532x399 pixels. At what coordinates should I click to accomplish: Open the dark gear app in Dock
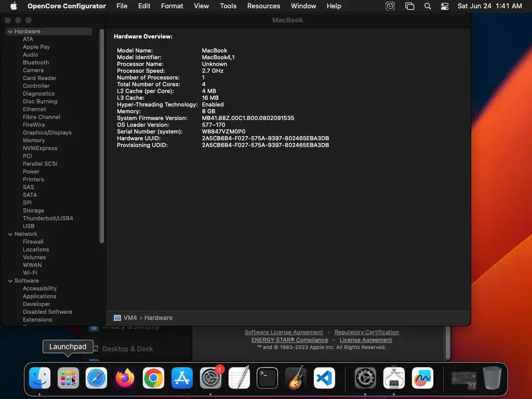point(365,378)
